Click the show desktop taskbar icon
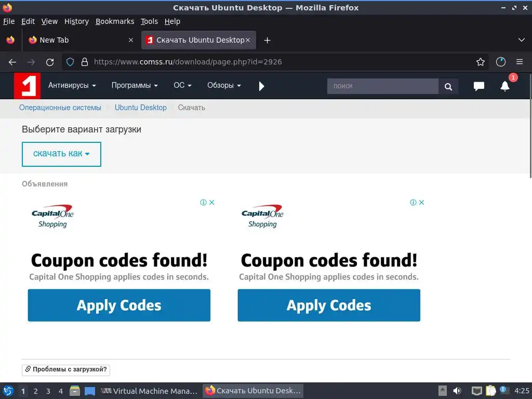 [90, 391]
